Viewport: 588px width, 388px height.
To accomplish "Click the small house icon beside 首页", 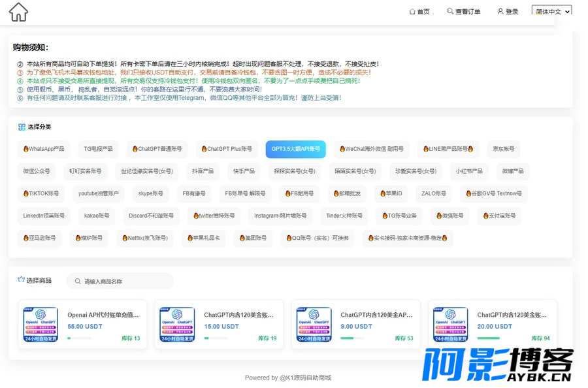I will tap(412, 12).
